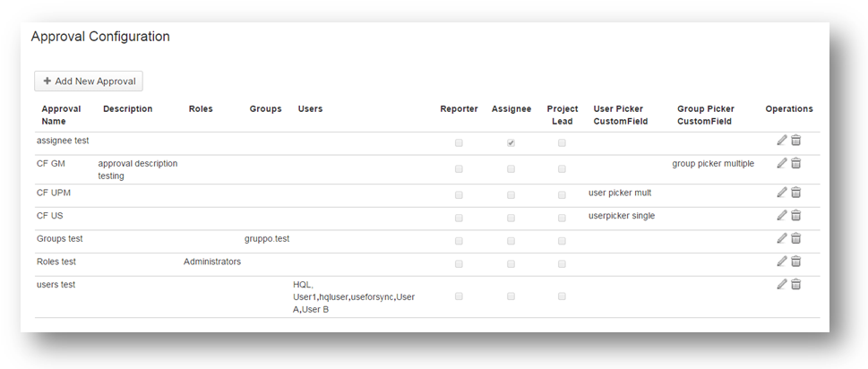868x369 pixels.
Task: Edit the CF UPM approval
Action: [781, 193]
